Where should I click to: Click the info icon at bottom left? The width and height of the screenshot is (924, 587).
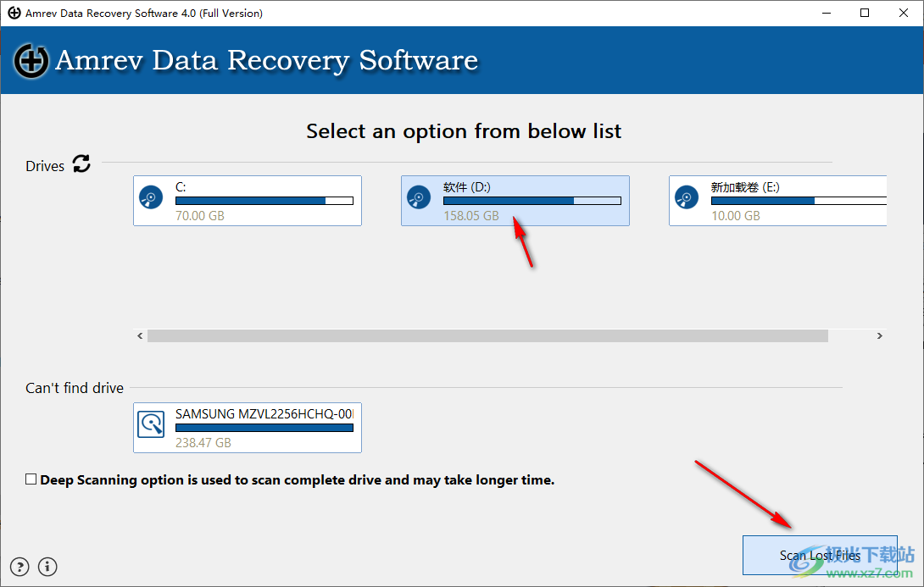[47, 567]
